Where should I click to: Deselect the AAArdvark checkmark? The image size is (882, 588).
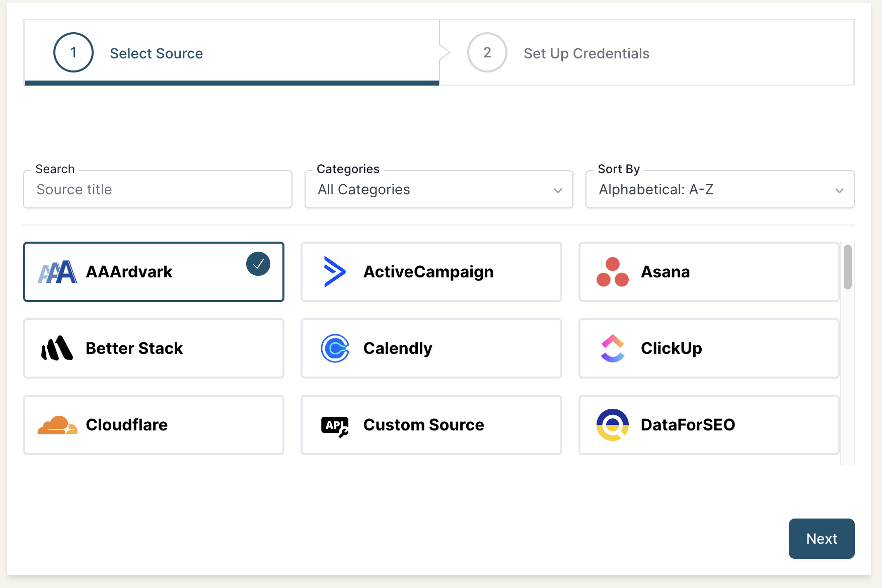(258, 263)
